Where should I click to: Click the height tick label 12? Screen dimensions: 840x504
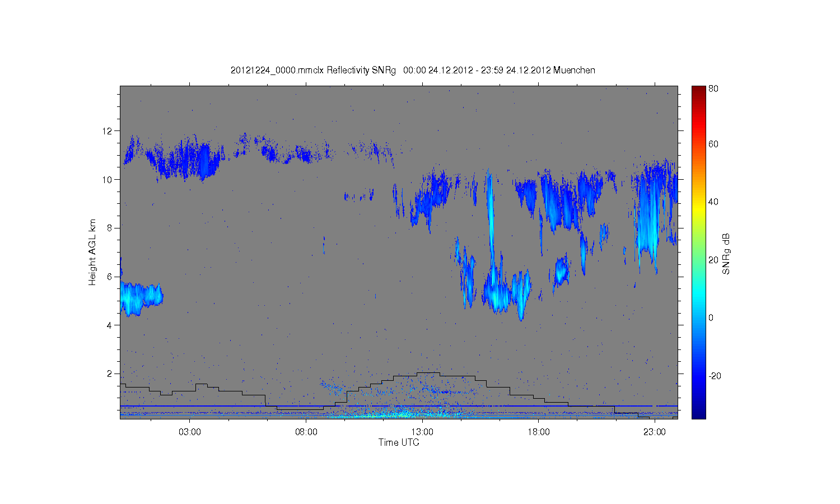click(107, 131)
